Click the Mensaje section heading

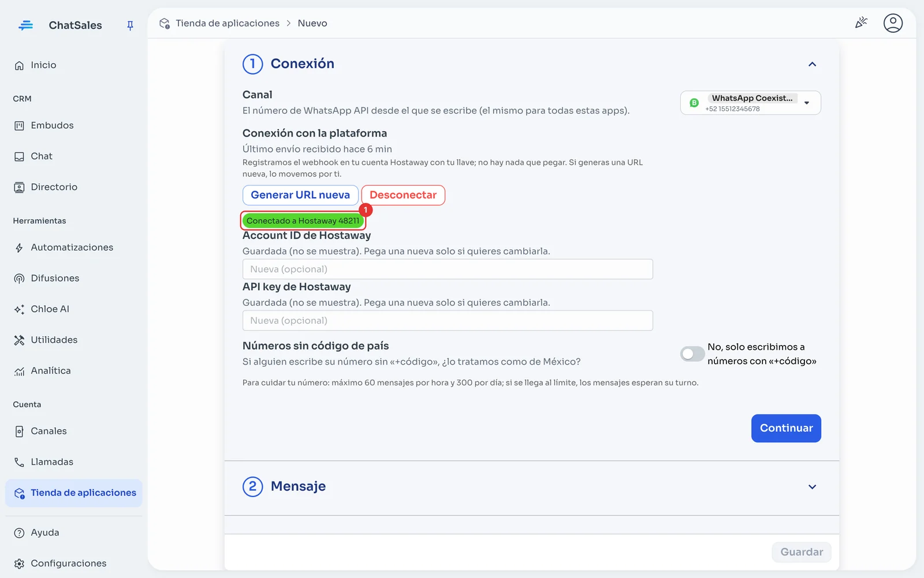(x=298, y=487)
